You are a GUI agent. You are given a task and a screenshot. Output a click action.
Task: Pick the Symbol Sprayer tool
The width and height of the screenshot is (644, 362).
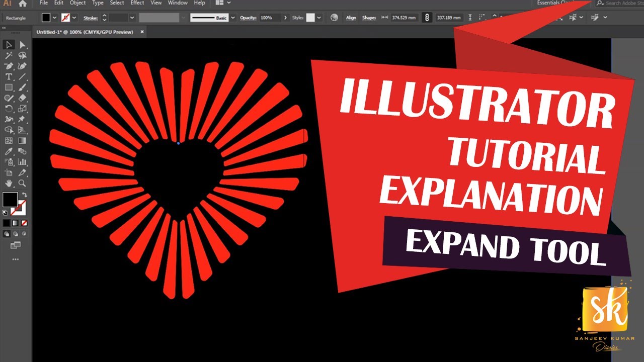point(9,162)
